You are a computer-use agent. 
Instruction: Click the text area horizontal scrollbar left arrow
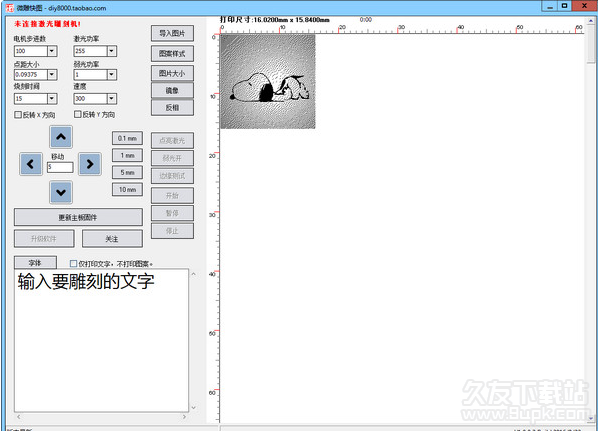click(18, 417)
